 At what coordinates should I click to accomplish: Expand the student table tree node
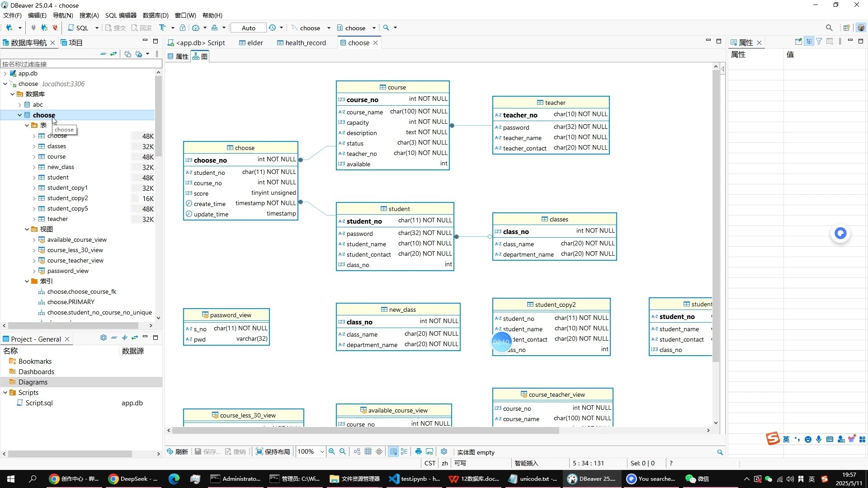pos(34,178)
